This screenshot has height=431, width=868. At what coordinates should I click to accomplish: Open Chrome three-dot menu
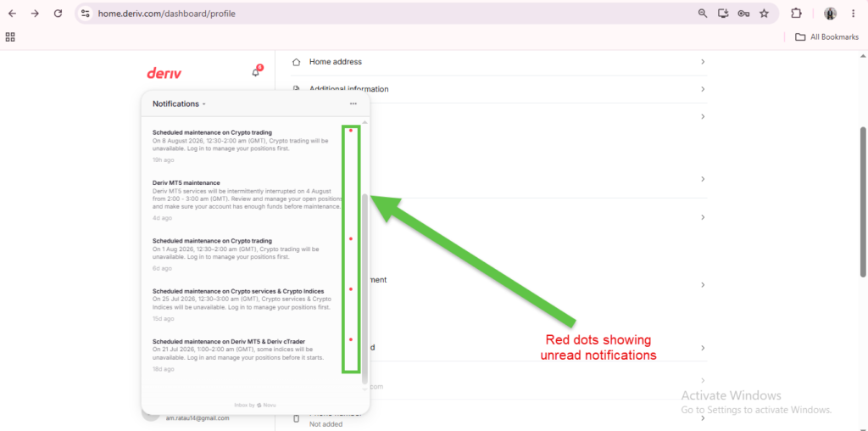[x=853, y=14]
